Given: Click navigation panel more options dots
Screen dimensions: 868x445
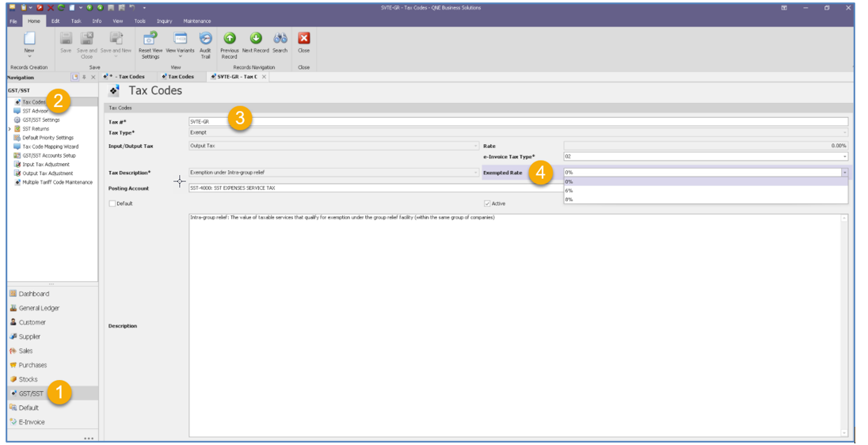Looking at the screenshot, I should click(89, 438).
